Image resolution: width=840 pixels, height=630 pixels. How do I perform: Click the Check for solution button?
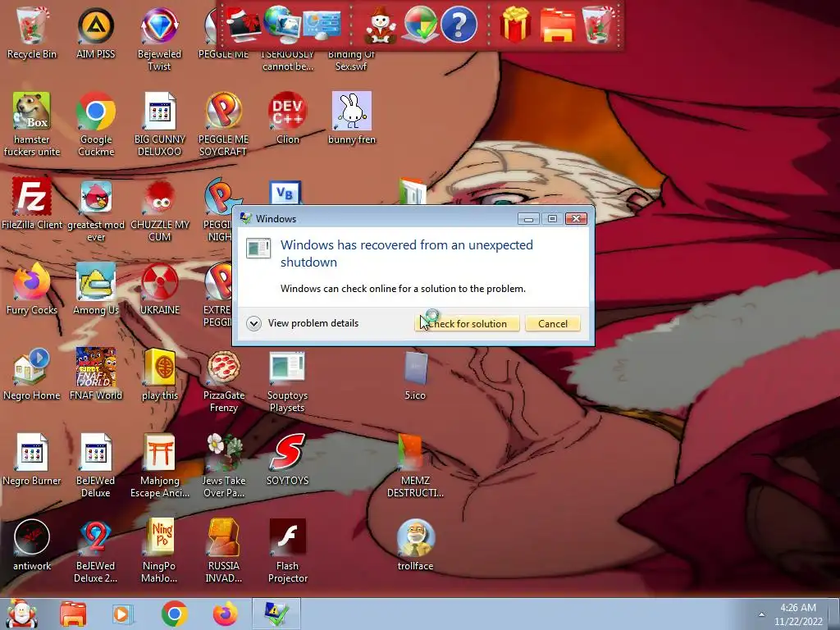(x=467, y=323)
